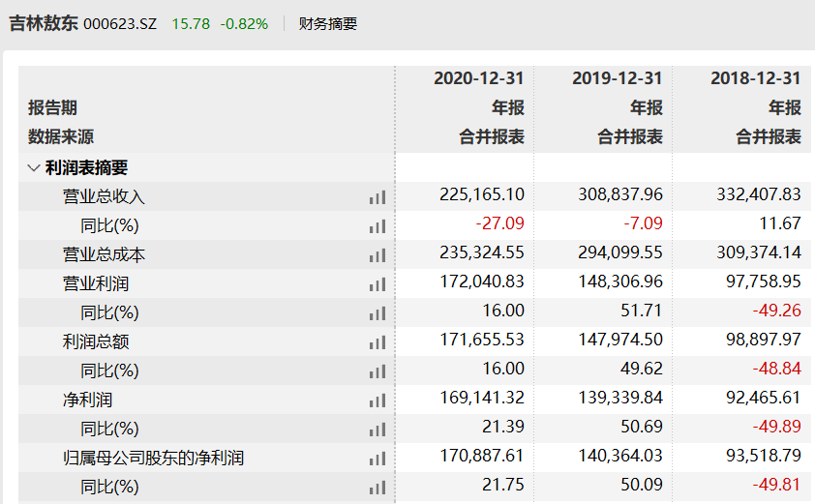Open chart icon for 营业总收入 同比(%) row
815x504 pixels.
[x=377, y=226]
